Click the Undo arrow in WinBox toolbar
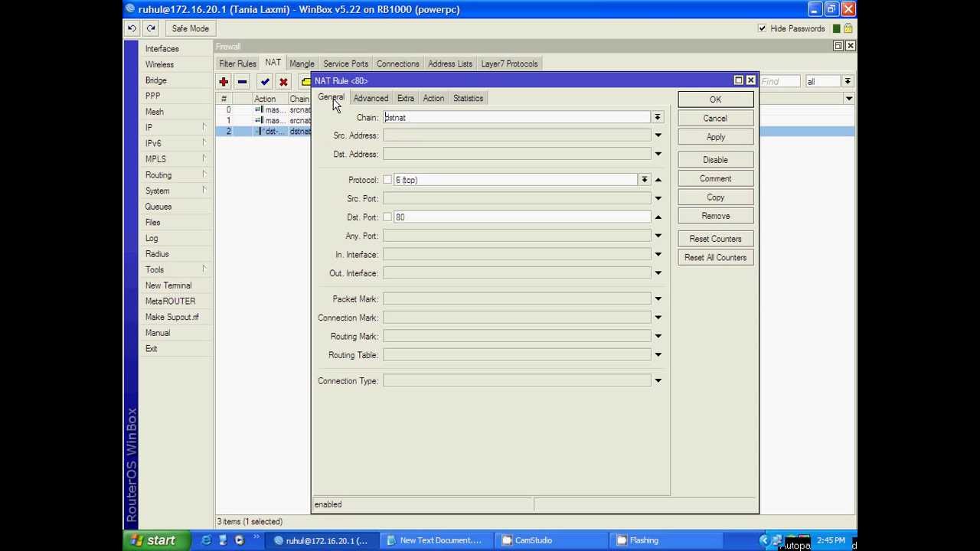The image size is (980, 551). tap(132, 28)
